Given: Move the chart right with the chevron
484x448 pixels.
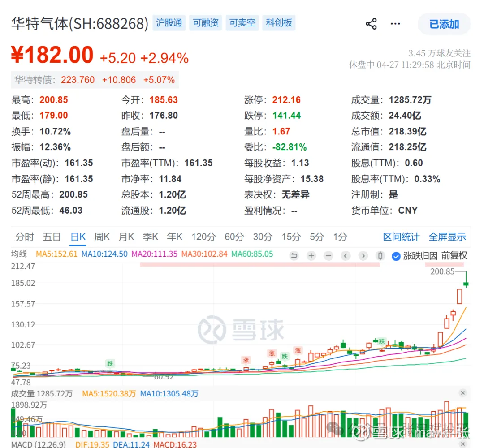Looking at the screenshot, I should pos(363,255).
